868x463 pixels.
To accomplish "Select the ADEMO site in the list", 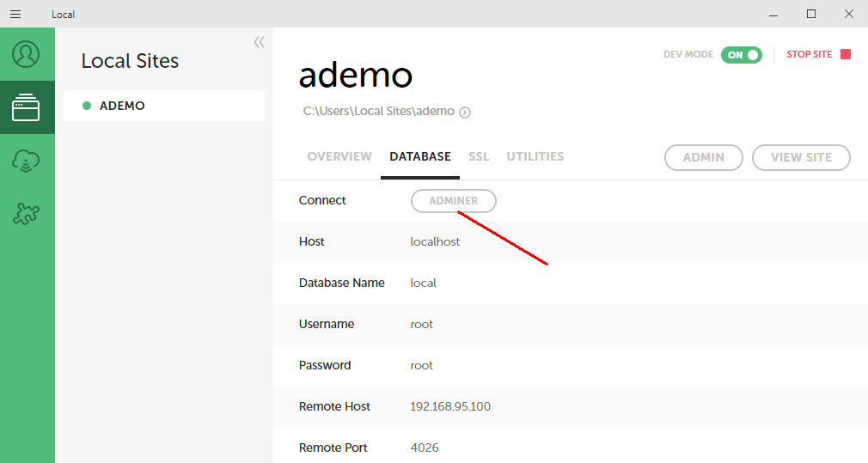I will click(164, 106).
